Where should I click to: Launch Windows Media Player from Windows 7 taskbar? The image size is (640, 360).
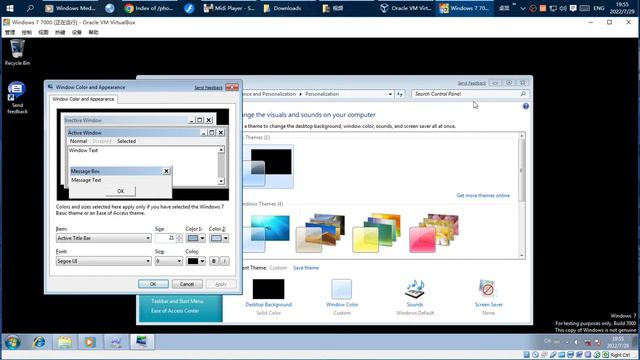(90, 342)
